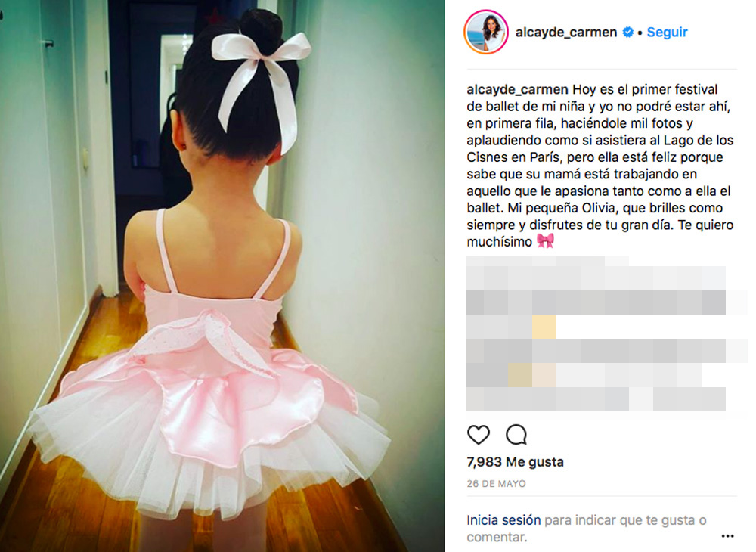Viewport: 756px width, 552px height.
Task: Click the verified badge next to alcayde_carmen
Action: tap(627, 33)
